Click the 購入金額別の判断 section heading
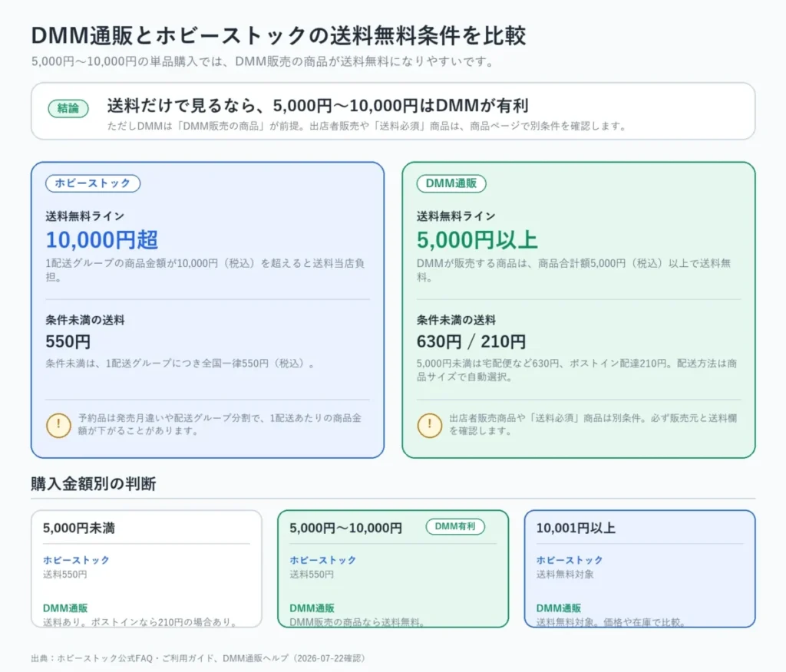 [93, 483]
